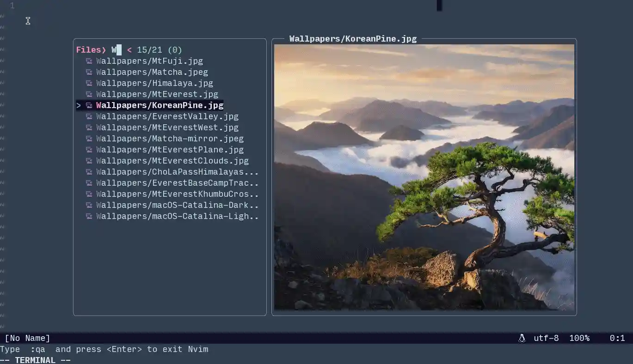Click the utf-8 encoding indicator
The width and height of the screenshot is (633, 364).
coord(546,338)
